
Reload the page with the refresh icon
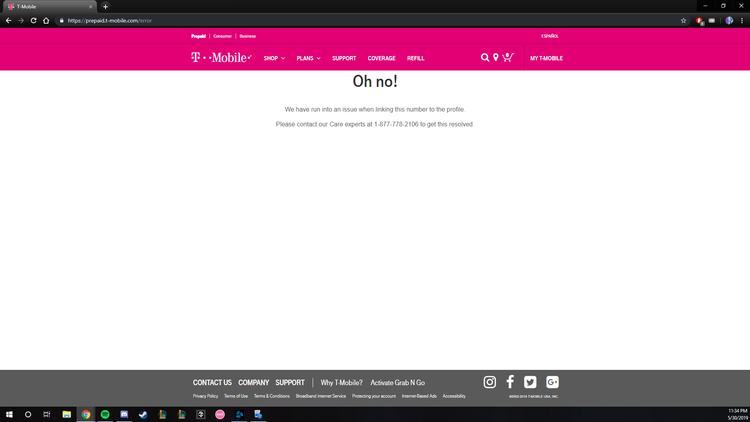[33, 21]
